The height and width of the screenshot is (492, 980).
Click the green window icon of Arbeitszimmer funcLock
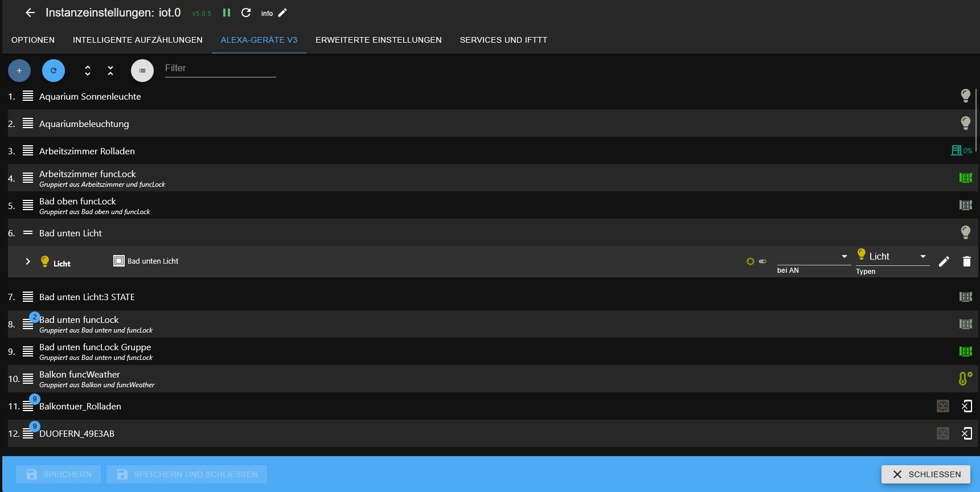(966, 178)
